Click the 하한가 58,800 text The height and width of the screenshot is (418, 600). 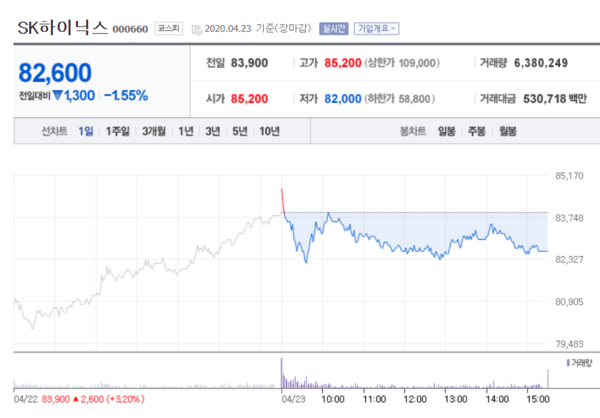(x=399, y=99)
